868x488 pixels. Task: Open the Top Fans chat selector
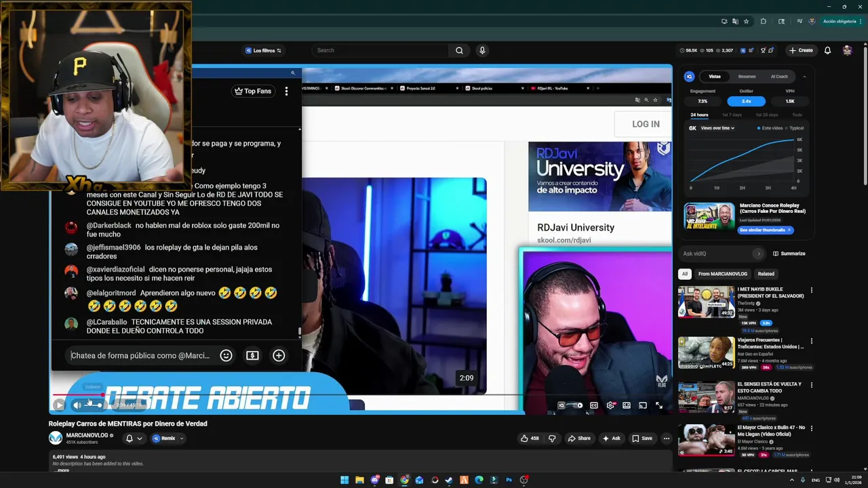pyautogui.click(x=252, y=91)
